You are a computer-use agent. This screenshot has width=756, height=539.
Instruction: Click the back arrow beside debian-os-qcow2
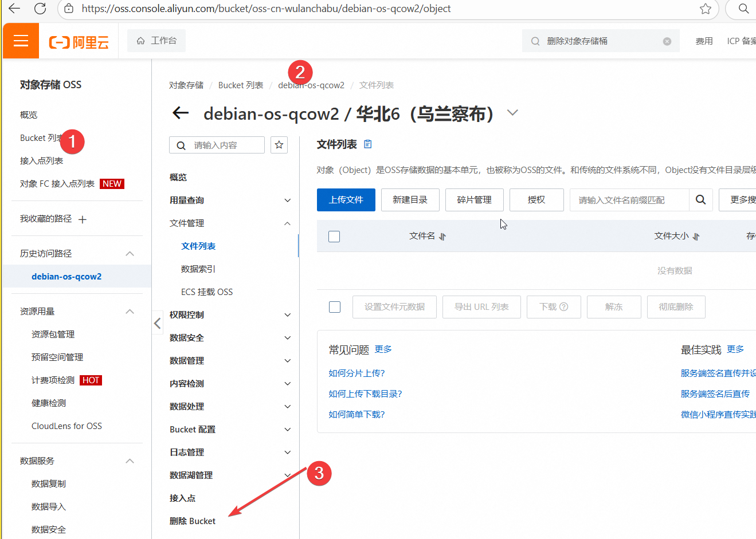point(181,113)
